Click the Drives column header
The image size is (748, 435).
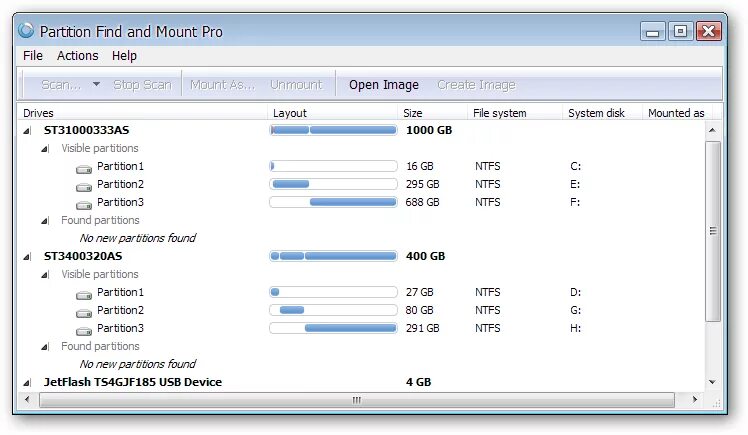point(142,113)
